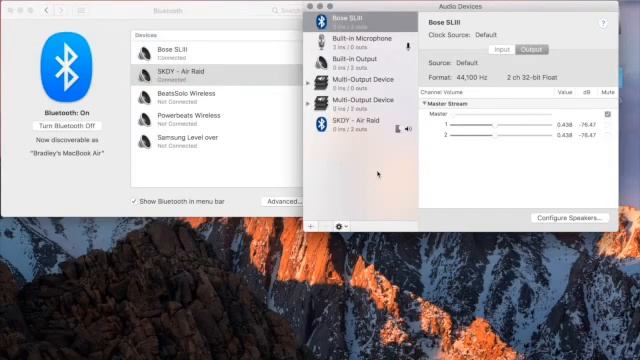The image size is (640, 360).
Task: Click the SKDY - Air Raid Bluetooth icon in Audio Devices
Action: coord(322,124)
